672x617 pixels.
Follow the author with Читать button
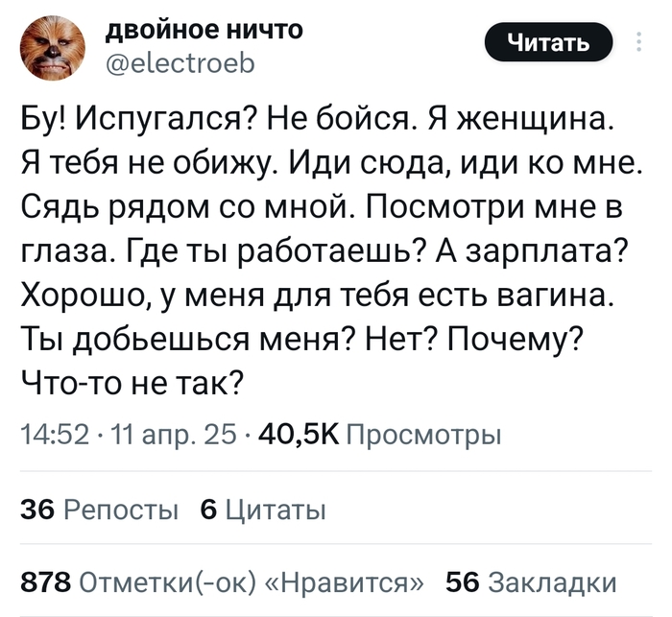tap(548, 42)
